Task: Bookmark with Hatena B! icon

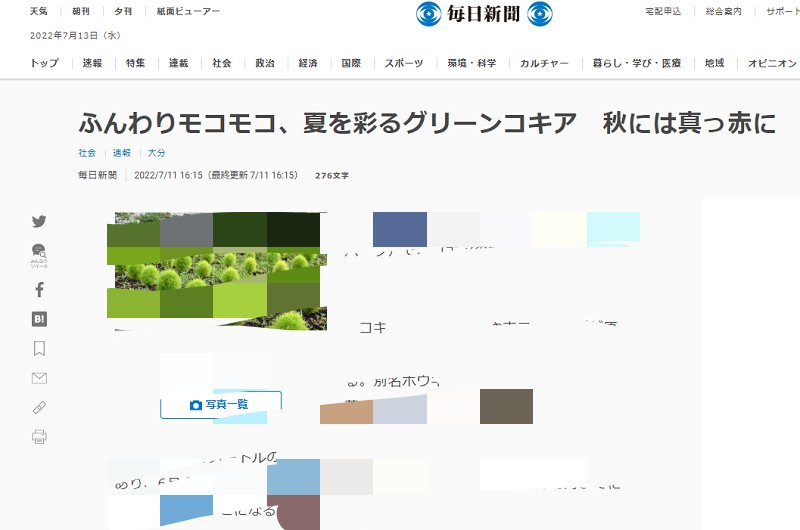Action: click(39, 319)
